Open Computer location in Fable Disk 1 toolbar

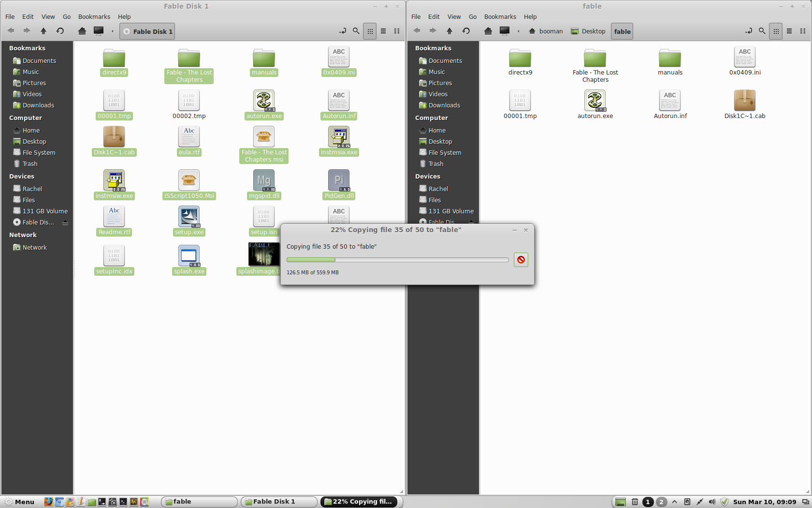tap(99, 31)
